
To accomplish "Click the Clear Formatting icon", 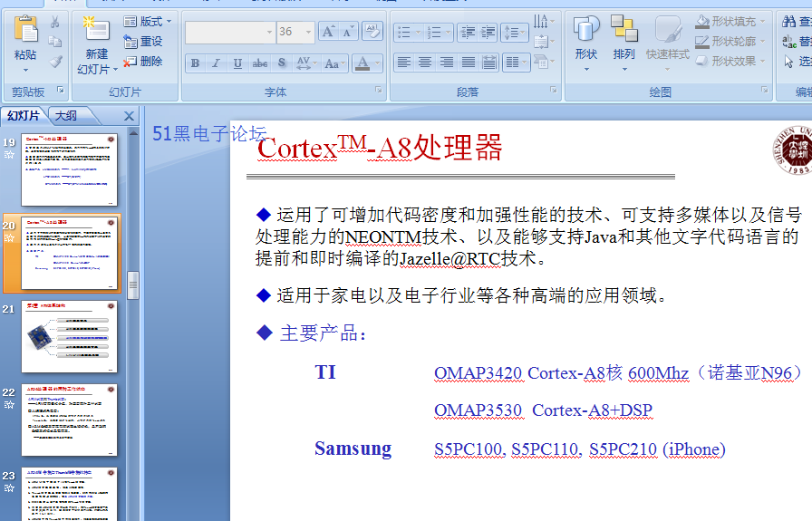I will (x=372, y=32).
